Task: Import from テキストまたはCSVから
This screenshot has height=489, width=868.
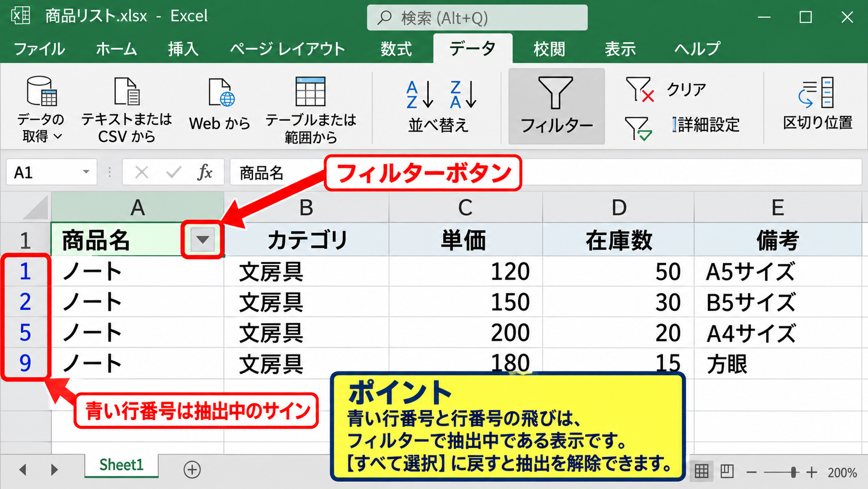Action: (127, 110)
